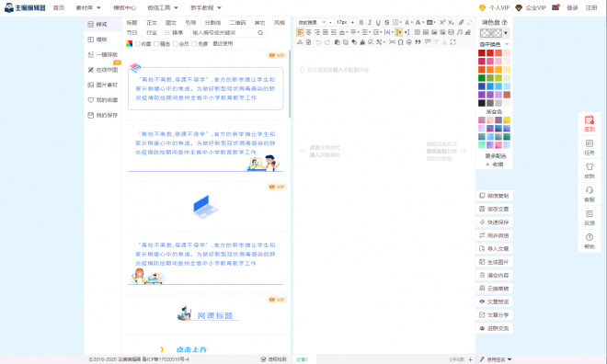
Task: Select the 分割线 style category
Action: tap(213, 23)
